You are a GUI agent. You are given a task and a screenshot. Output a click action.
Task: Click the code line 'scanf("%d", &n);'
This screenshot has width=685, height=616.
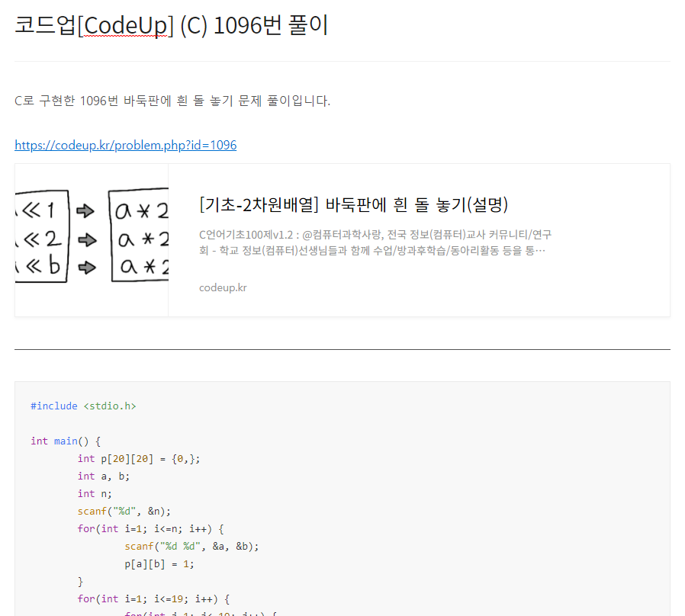pos(124,512)
